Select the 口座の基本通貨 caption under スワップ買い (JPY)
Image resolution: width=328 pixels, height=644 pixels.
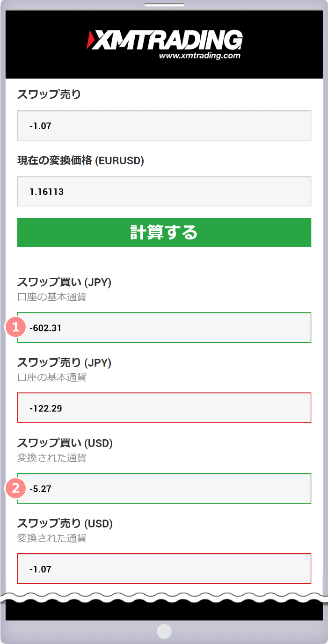(x=48, y=296)
